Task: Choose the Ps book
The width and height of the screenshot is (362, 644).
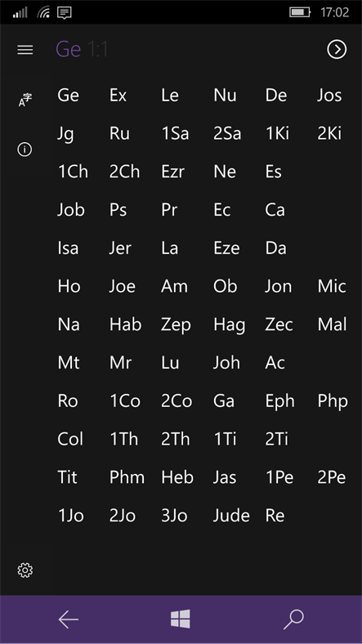Action: pos(118,210)
